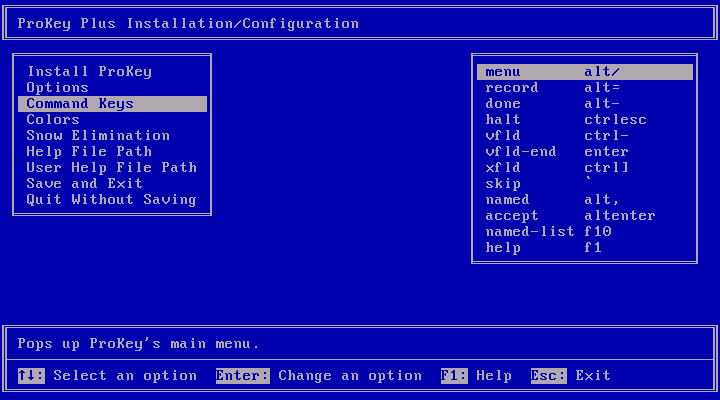Select the menu alt/ command key row
Screen dimensions: 720x400
click(585, 72)
